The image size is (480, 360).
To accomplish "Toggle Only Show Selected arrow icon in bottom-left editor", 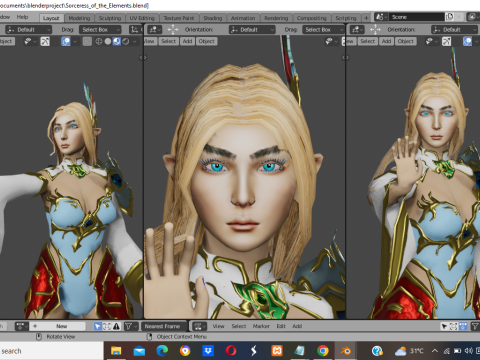I will point(97,326).
